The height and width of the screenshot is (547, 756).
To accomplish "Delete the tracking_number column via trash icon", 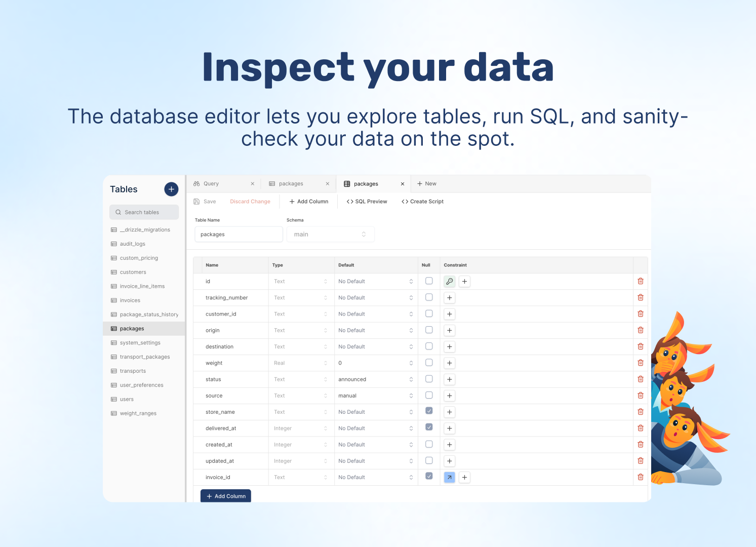I will 641,297.
